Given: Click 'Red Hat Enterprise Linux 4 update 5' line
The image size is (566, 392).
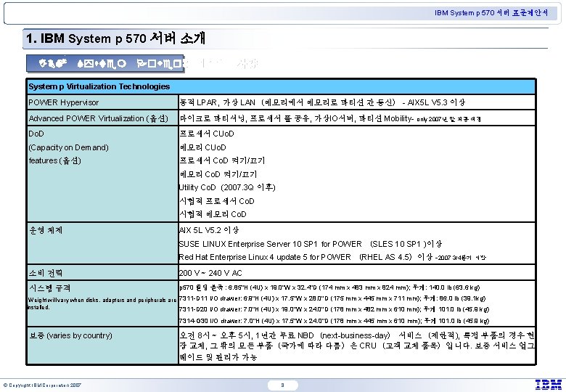Looking at the screenshot, I should pos(332,258).
